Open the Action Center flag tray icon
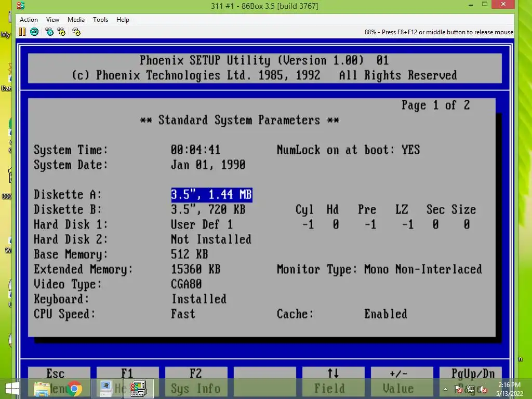The width and height of the screenshot is (532, 399). [x=458, y=390]
